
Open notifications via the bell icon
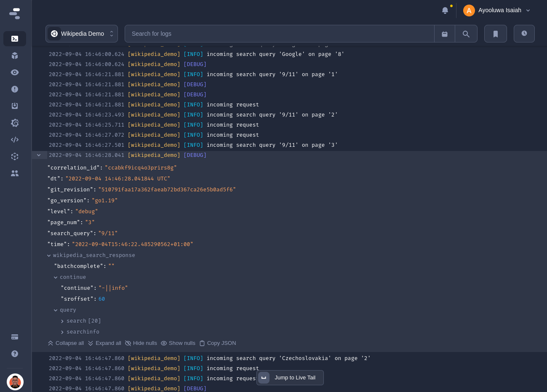(445, 11)
